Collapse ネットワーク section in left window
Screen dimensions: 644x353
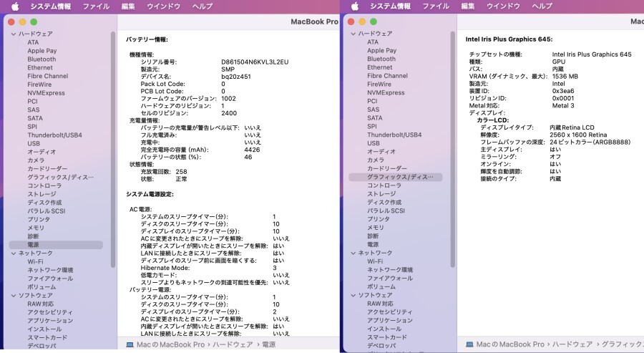pos(14,253)
